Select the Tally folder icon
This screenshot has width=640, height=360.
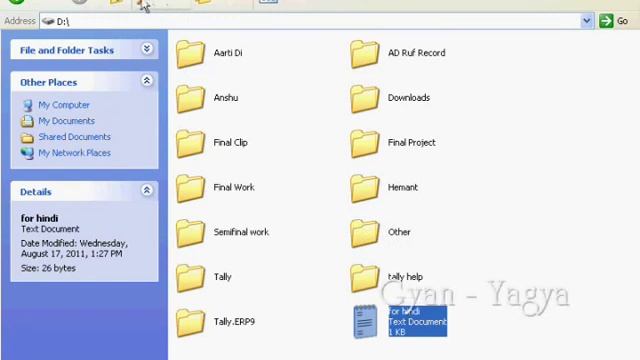pos(190,278)
